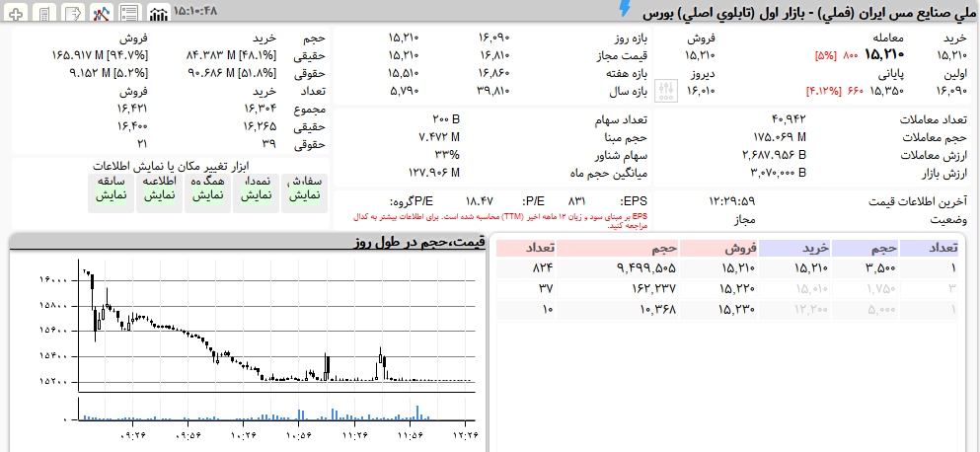Click the وضعیت status value مجاز
This screenshot has height=452, width=980.
tap(744, 219)
